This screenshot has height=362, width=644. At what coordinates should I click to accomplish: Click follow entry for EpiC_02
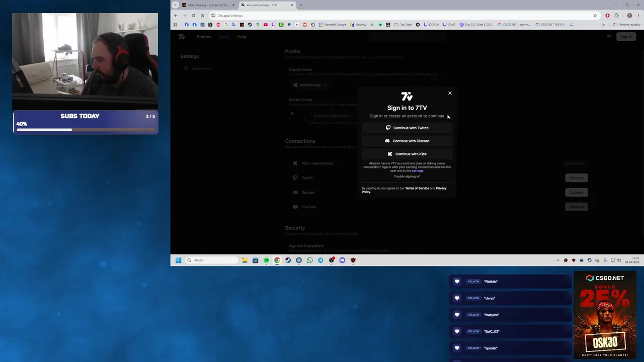point(510,331)
